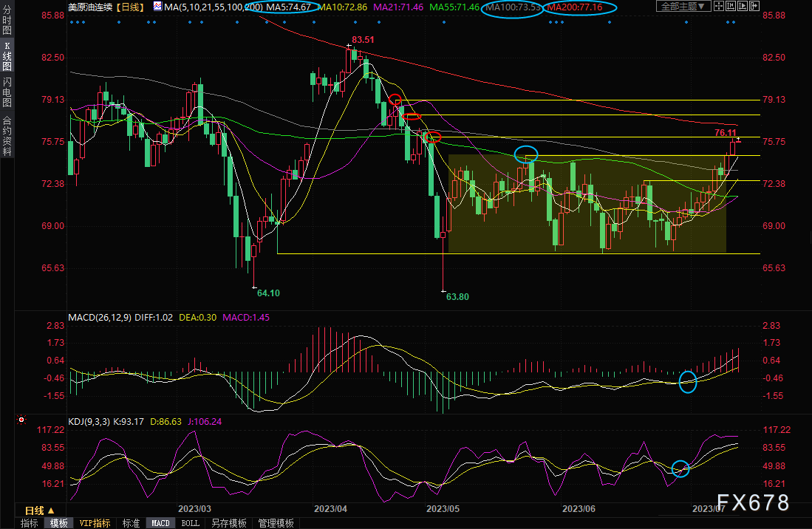Click the MA indicator chart icon
The image size is (812, 529).
[157, 6]
